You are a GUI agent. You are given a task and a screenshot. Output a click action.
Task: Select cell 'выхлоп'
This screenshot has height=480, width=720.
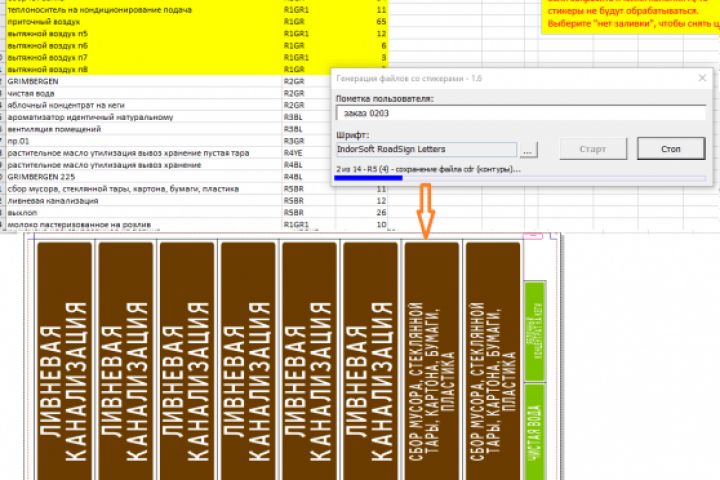pyautogui.click(x=144, y=213)
